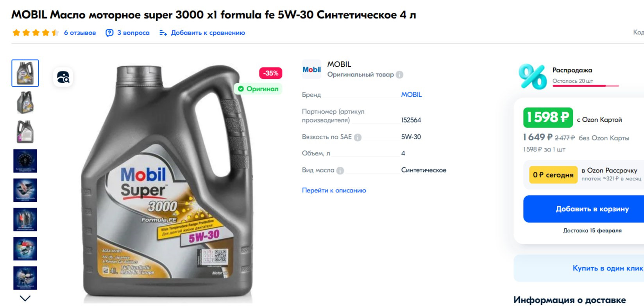Open the MOBIL brand link
The image size is (644, 306).
(x=411, y=94)
